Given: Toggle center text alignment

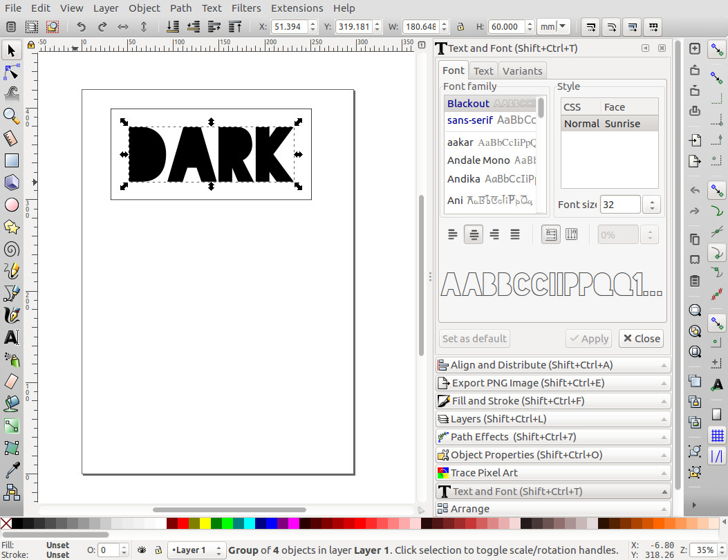Looking at the screenshot, I should tap(474, 234).
